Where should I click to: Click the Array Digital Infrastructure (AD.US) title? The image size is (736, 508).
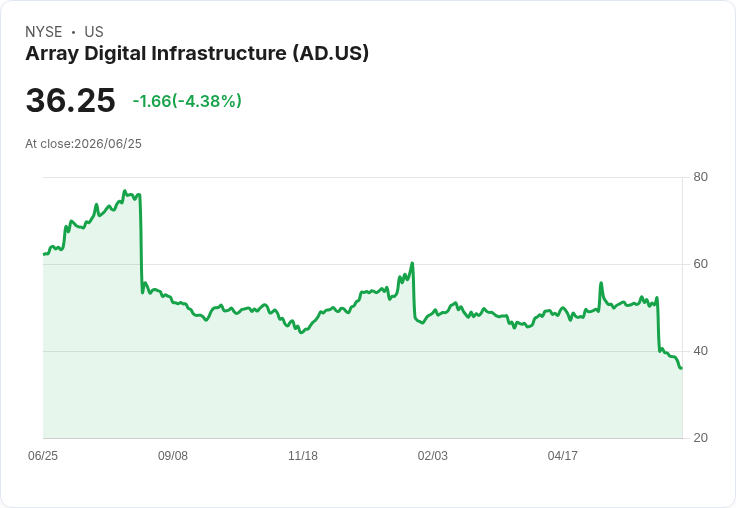(x=197, y=54)
